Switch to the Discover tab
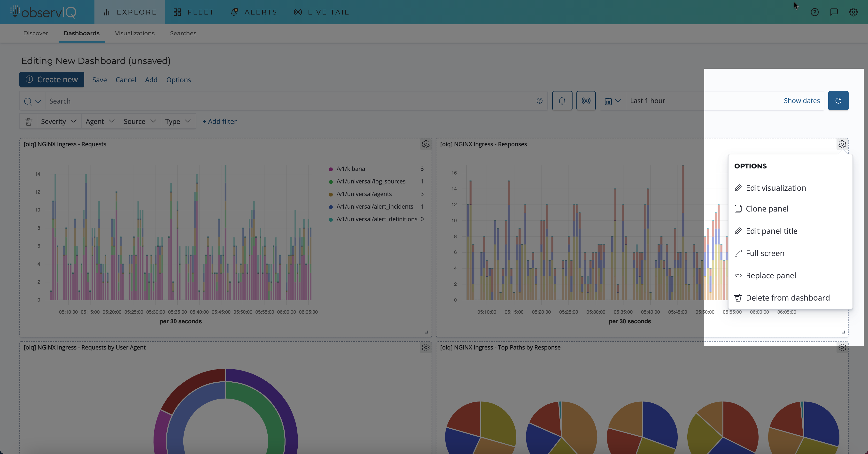Screen dimensions: 868x454 pos(36,33)
